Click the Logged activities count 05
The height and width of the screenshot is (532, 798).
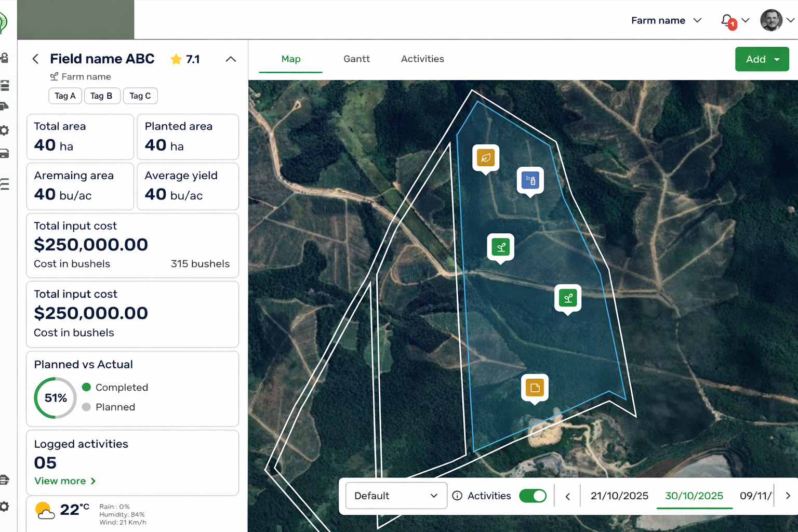[x=45, y=463]
